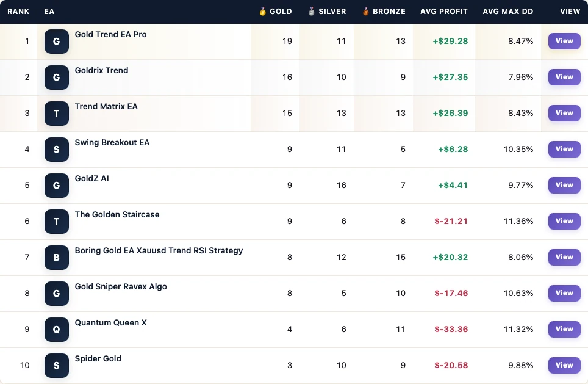Image resolution: width=588 pixels, height=384 pixels.
Task: Click the 8.47% max drawdown value
Action: point(521,42)
